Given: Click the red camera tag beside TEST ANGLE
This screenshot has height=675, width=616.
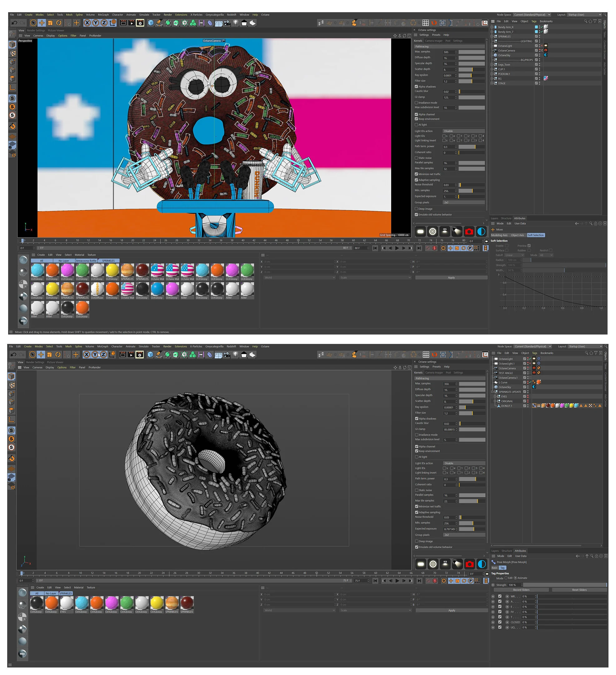Looking at the screenshot, I should [535, 373].
